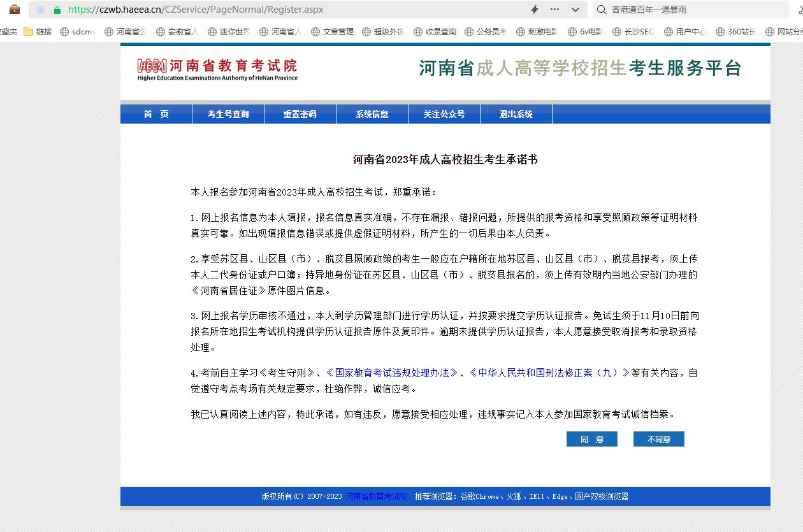803x532 pixels.
Task: Open the 安徽省人 bookmark
Action: click(x=177, y=31)
